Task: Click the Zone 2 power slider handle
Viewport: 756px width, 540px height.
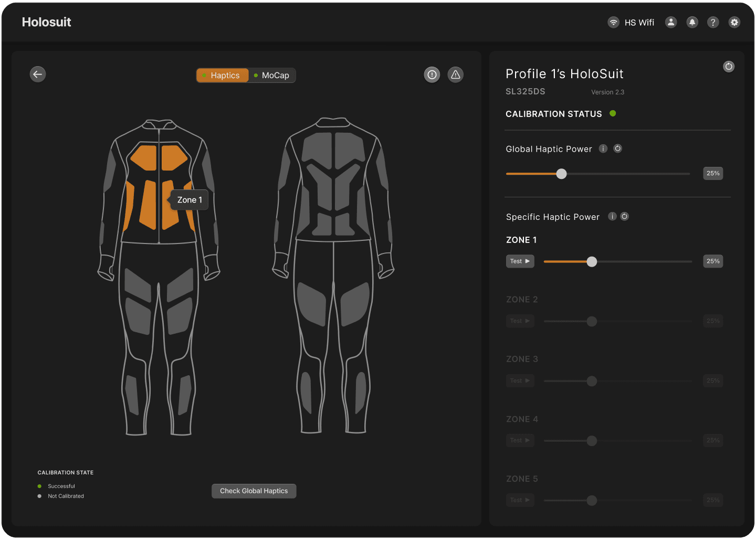Action: [592, 321]
